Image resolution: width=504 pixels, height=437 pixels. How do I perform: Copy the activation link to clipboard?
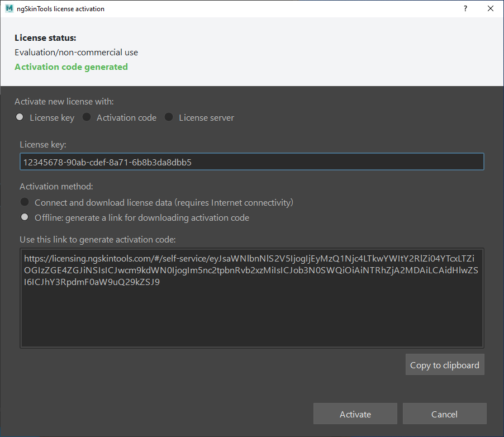point(445,365)
